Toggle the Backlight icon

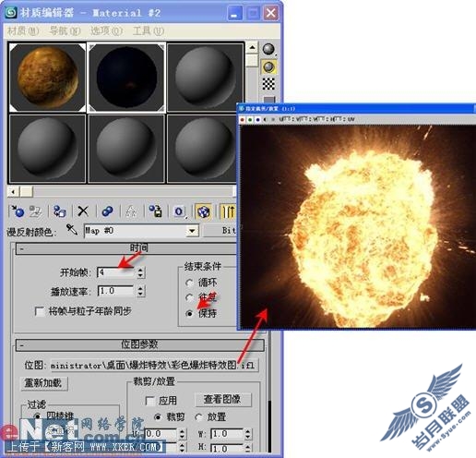[x=268, y=66]
